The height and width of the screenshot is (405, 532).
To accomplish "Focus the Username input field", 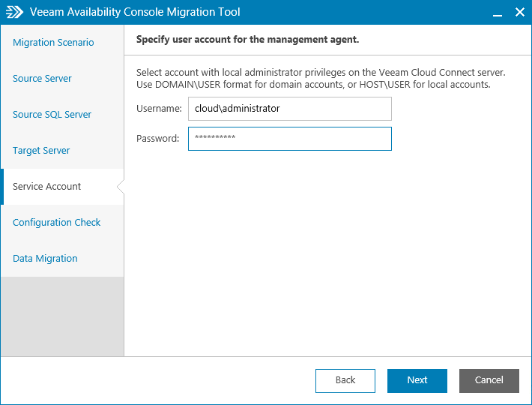I will 289,109.
